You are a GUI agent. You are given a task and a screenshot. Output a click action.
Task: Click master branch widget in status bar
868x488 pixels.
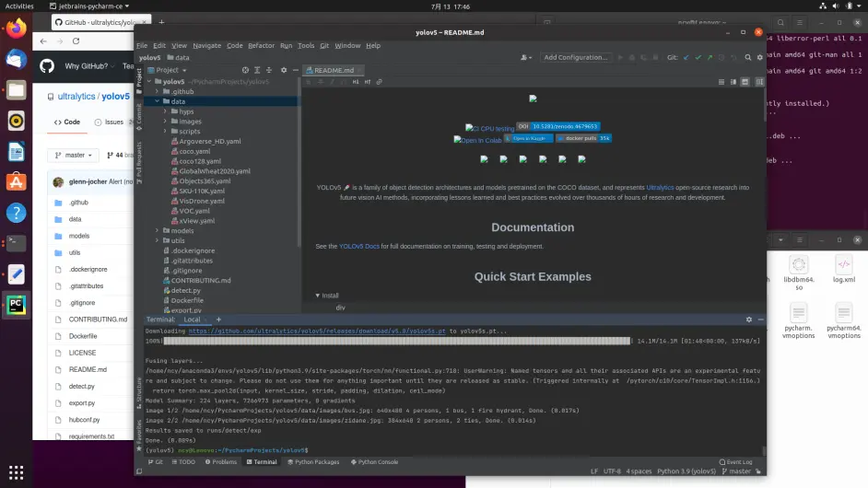pyautogui.click(x=736, y=471)
